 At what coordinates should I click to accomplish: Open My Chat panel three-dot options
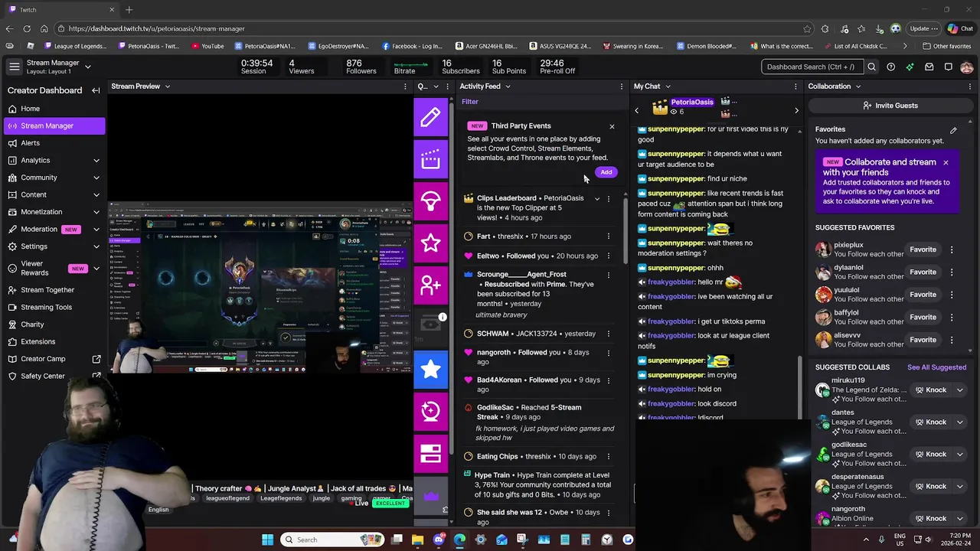pyautogui.click(x=795, y=86)
